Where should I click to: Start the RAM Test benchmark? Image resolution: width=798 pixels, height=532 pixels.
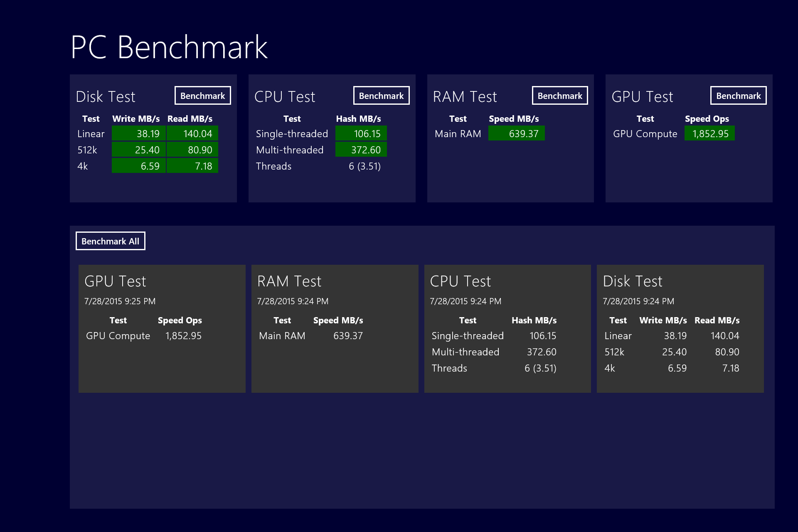(x=559, y=96)
